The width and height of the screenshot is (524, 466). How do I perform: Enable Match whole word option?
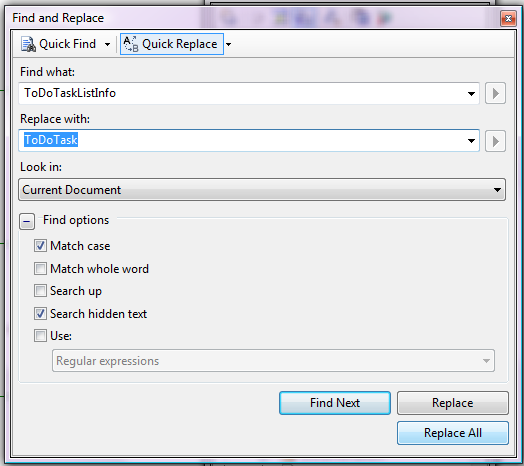pyautogui.click(x=40, y=268)
